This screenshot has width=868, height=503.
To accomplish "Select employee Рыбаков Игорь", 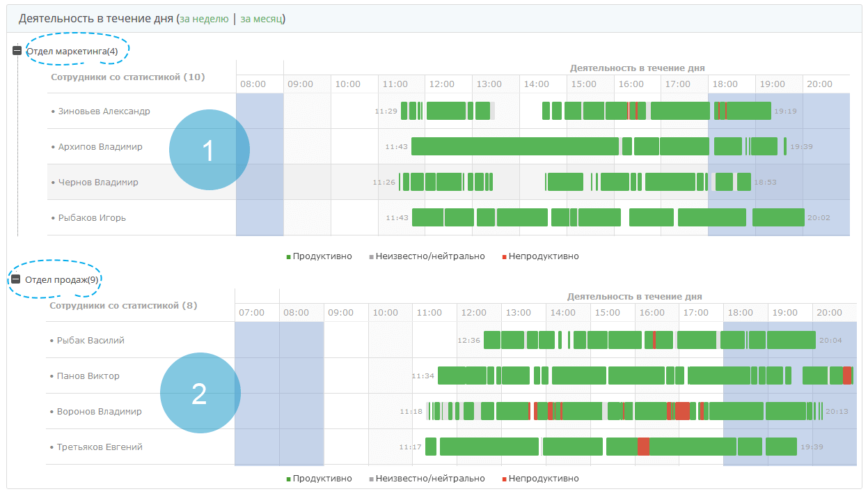I will [92, 218].
